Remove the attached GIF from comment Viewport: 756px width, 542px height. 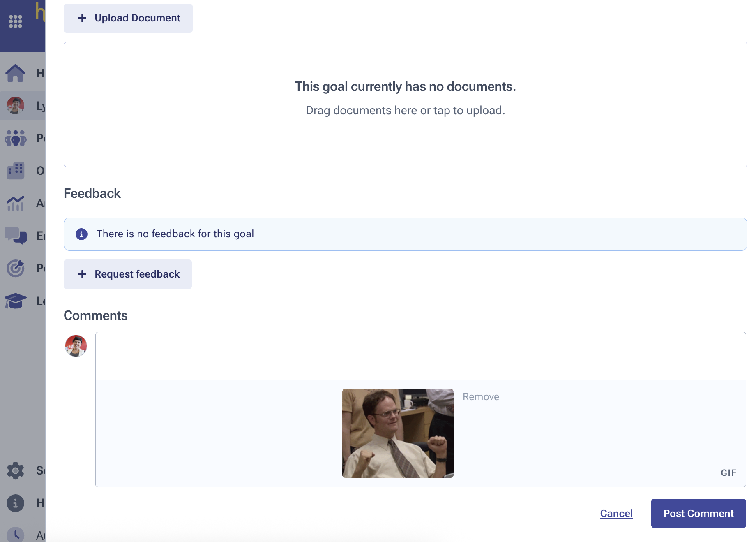point(481,397)
